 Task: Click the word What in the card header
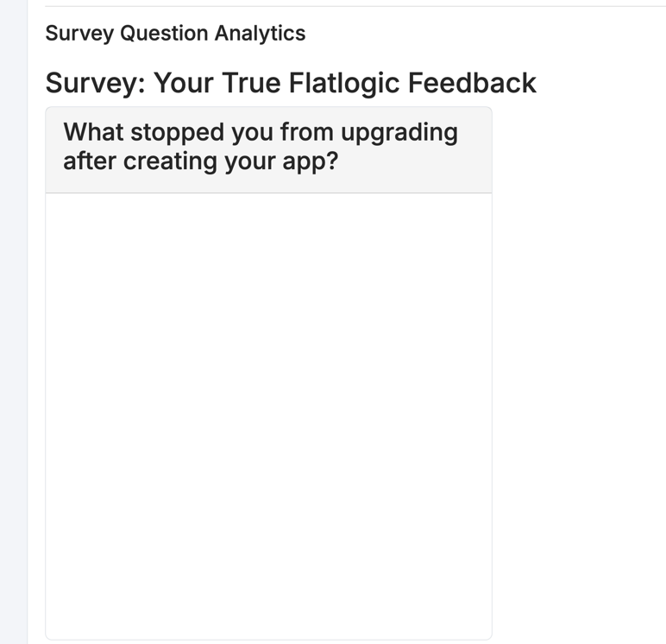pyautogui.click(x=93, y=132)
